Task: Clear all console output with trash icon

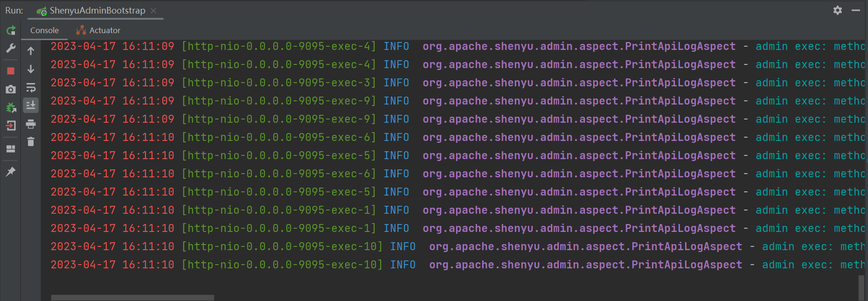Action: (x=31, y=142)
